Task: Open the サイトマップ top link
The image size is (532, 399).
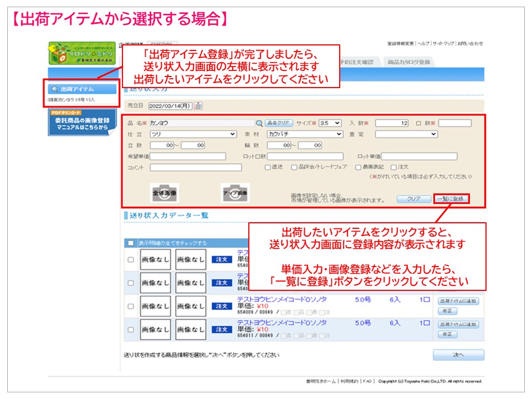Action: tap(443, 43)
